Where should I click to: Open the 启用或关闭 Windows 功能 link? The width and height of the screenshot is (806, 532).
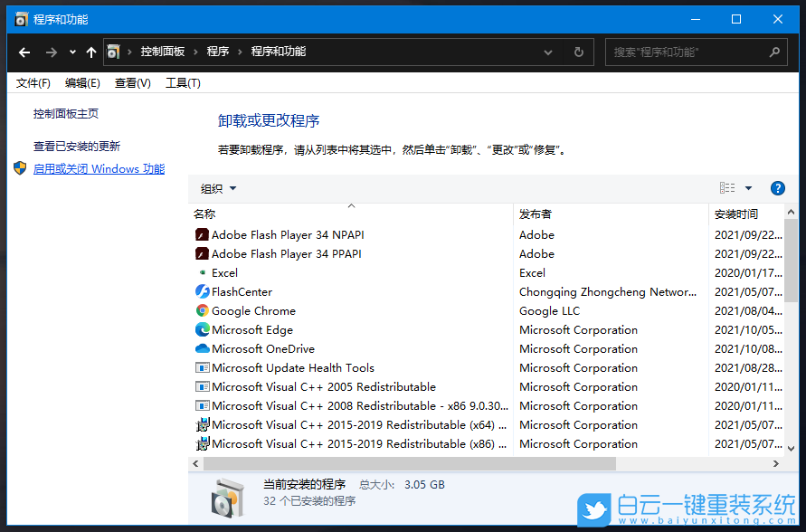pos(99,168)
